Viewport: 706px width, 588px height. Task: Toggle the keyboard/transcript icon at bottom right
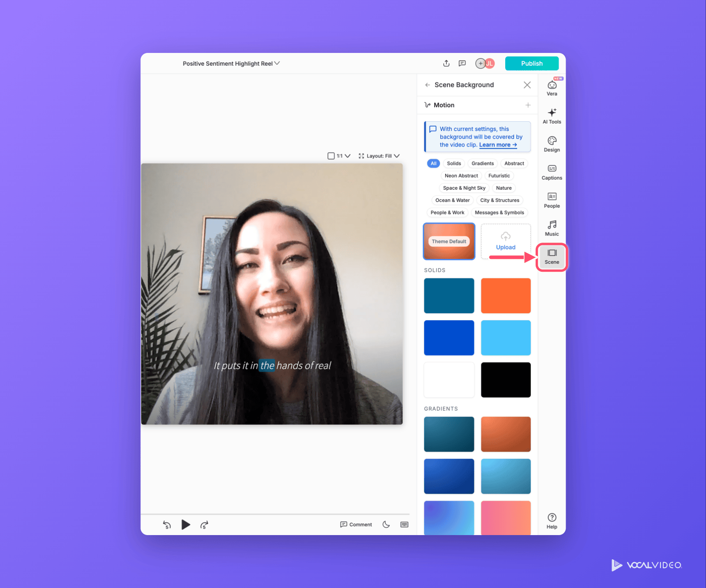click(404, 524)
